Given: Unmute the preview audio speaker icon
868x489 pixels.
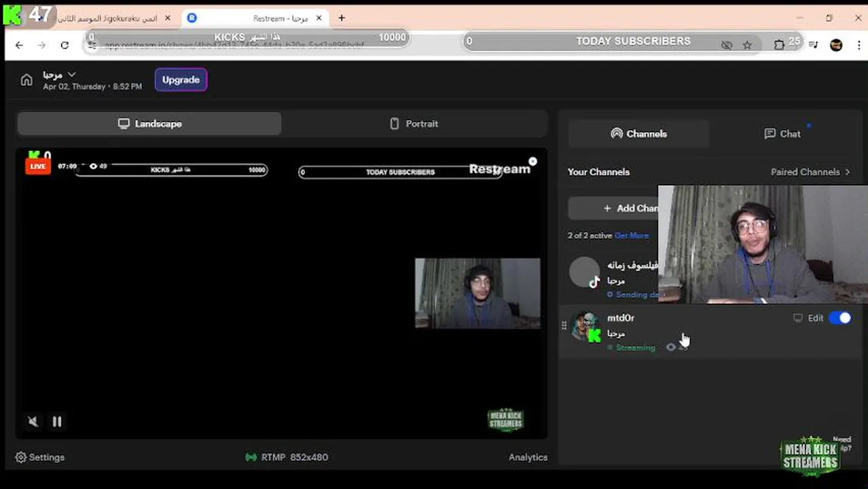Looking at the screenshot, I should pyautogui.click(x=33, y=422).
